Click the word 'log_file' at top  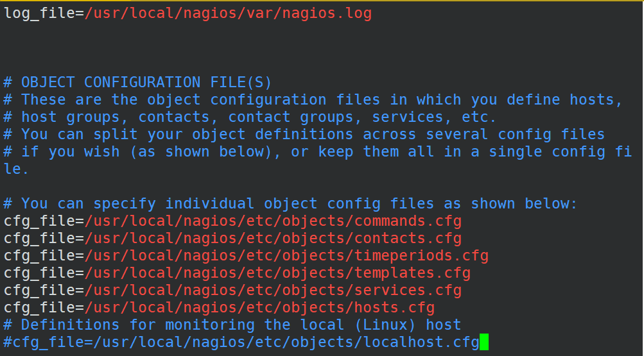[39, 13]
